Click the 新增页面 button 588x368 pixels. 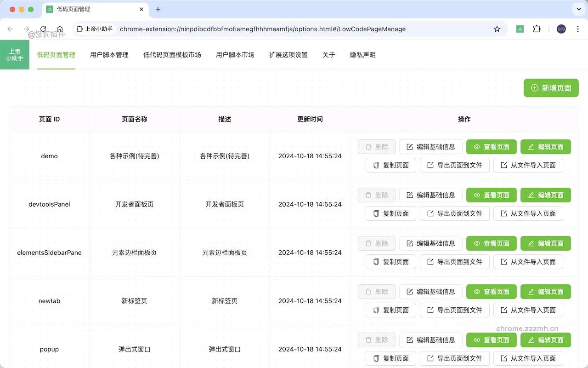(x=551, y=88)
